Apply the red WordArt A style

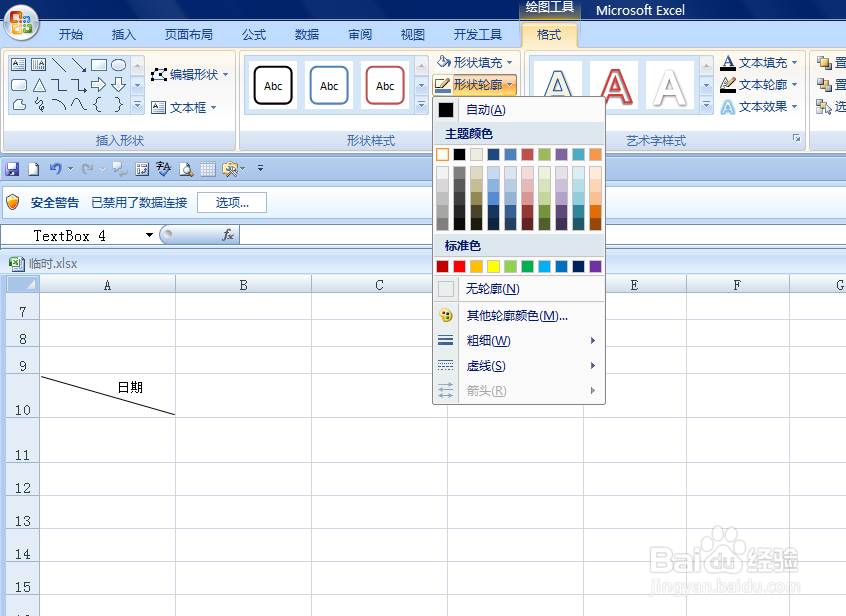[x=615, y=86]
